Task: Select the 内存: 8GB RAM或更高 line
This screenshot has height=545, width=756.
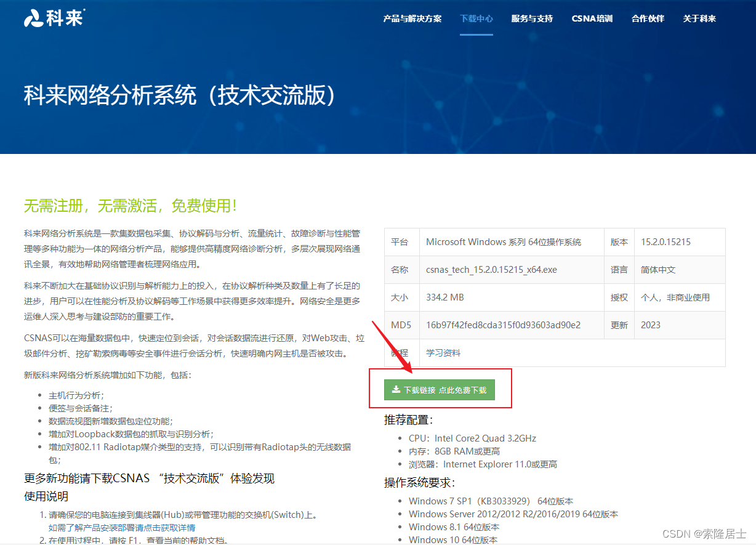Action: click(x=454, y=451)
